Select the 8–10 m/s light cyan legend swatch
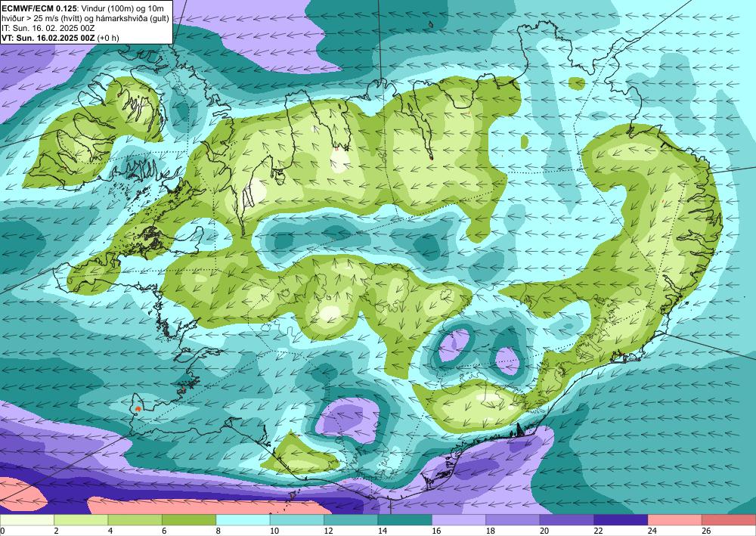This screenshot has width=756, height=536. [243, 520]
